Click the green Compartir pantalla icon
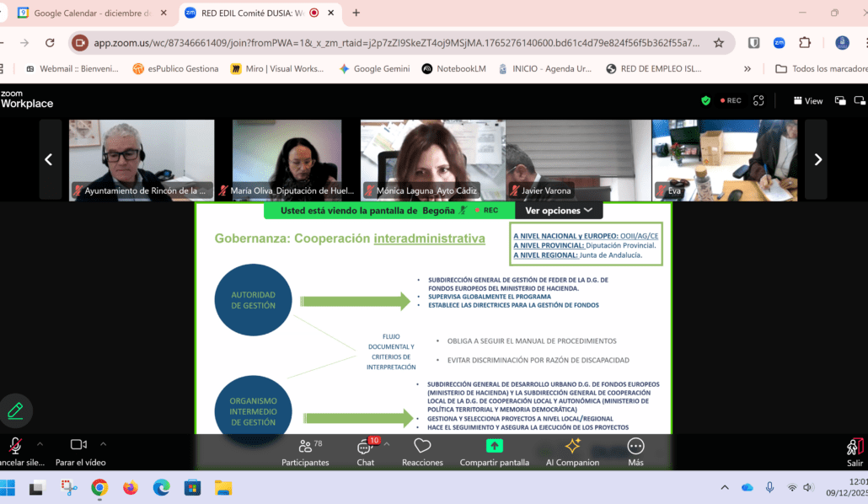The image size is (868, 504). pos(494,446)
